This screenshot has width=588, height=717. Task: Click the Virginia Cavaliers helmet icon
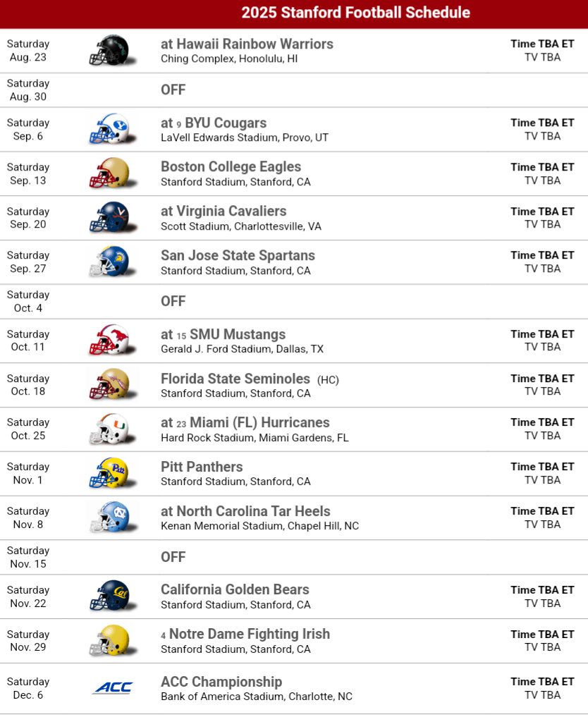click(x=109, y=218)
